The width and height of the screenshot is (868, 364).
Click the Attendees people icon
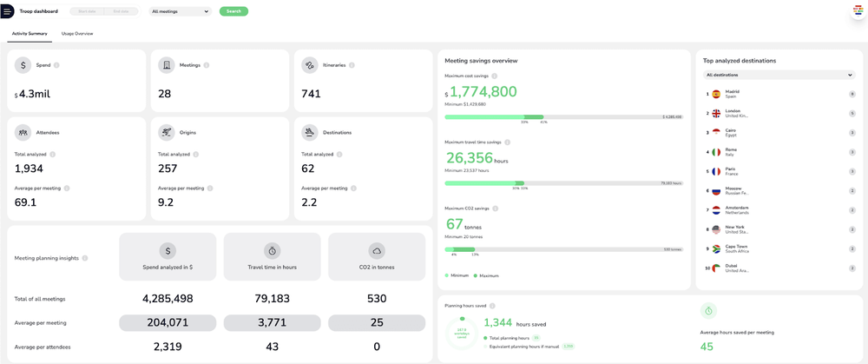(x=23, y=132)
